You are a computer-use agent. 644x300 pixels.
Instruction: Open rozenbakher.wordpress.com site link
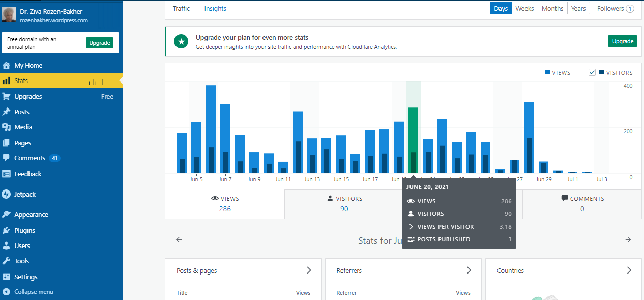click(x=54, y=20)
